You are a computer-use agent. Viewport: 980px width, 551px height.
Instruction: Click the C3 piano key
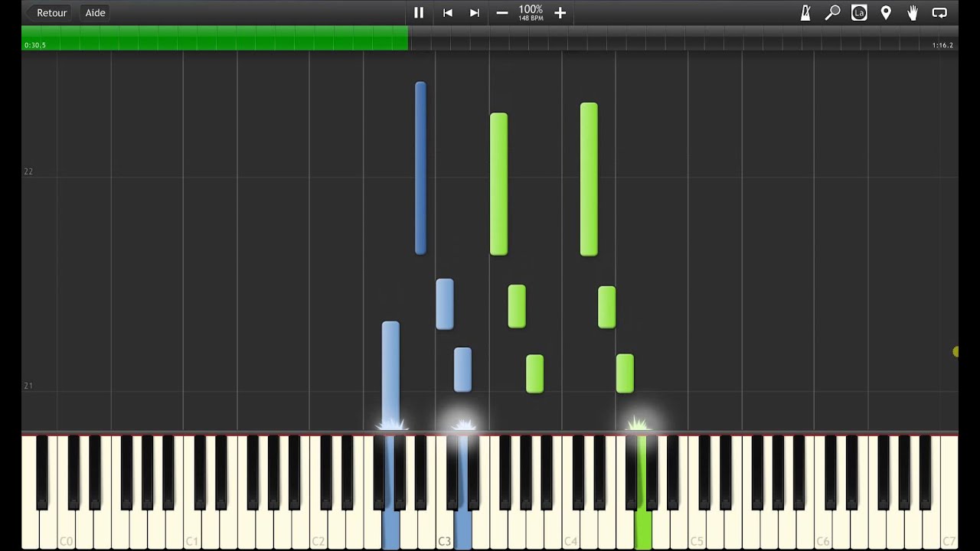tap(444, 528)
